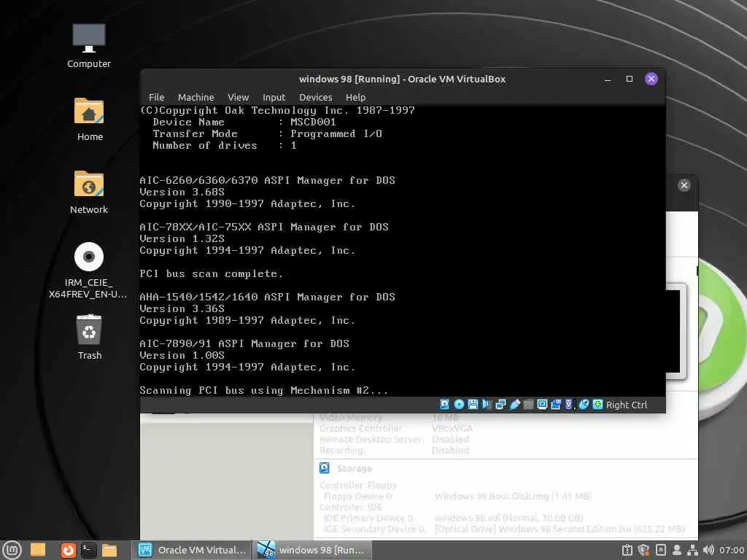Viewport: 747px width, 560px height.
Task: Click inside the Windows 98 VM screen
Action: pos(403,251)
